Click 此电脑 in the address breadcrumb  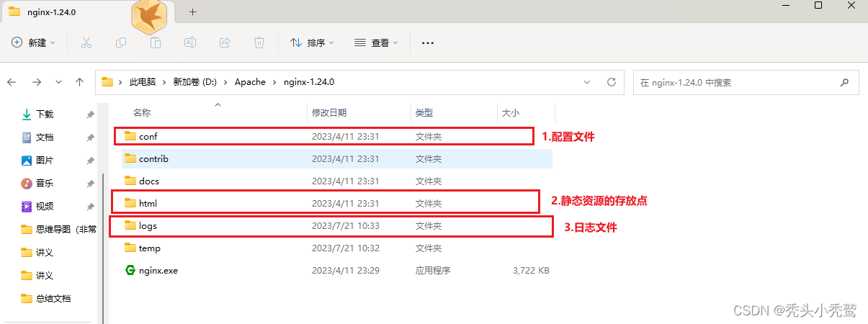click(x=143, y=82)
